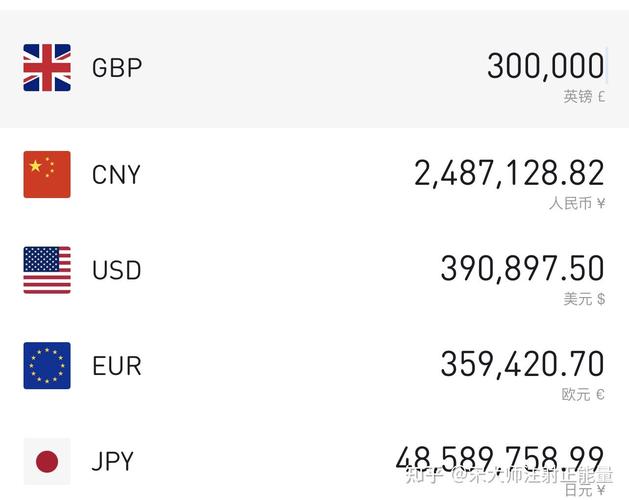
Task: Tap the Chinese flag icon
Action: 47,175
